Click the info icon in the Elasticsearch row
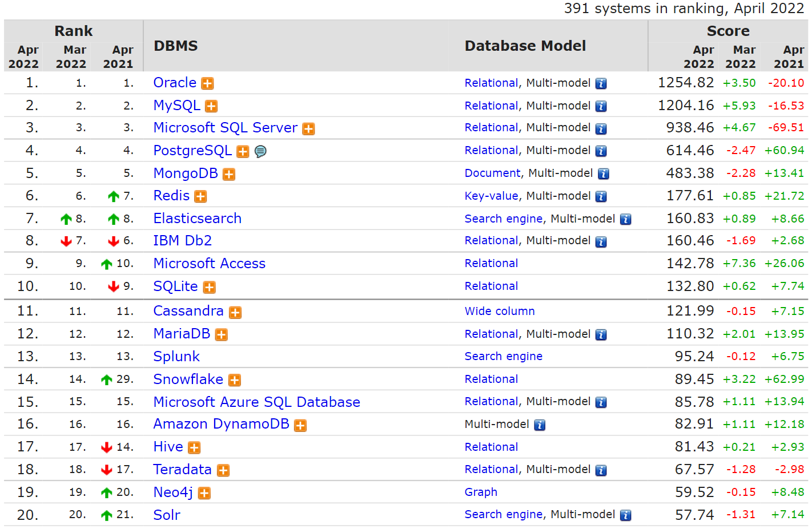The width and height of the screenshot is (812, 529). 625,220
